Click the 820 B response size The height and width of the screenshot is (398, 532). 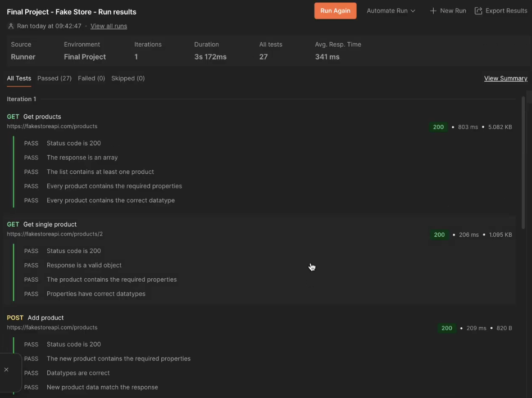pyautogui.click(x=504, y=328)
